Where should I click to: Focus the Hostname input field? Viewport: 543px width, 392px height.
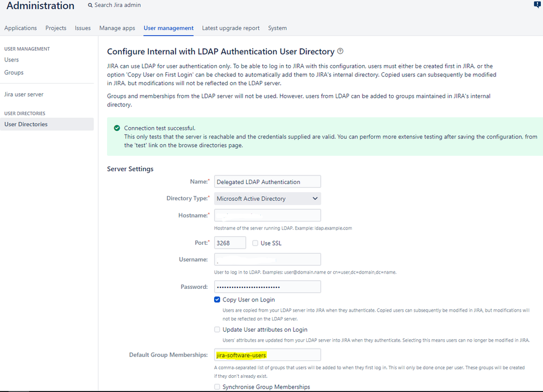(x=267, y=215)
